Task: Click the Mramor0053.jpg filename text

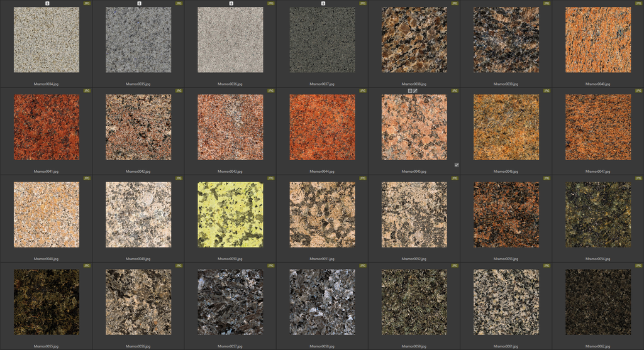Action: 506,258
